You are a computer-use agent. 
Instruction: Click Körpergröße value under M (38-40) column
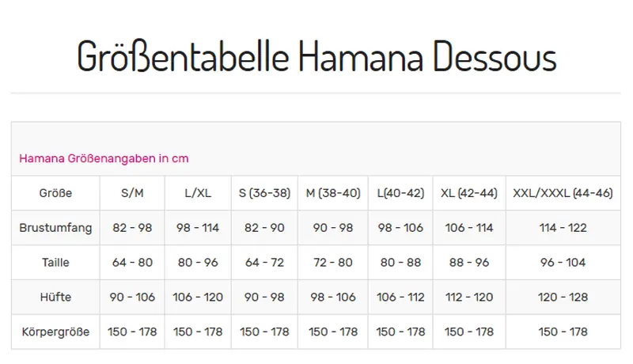[333, 332]
